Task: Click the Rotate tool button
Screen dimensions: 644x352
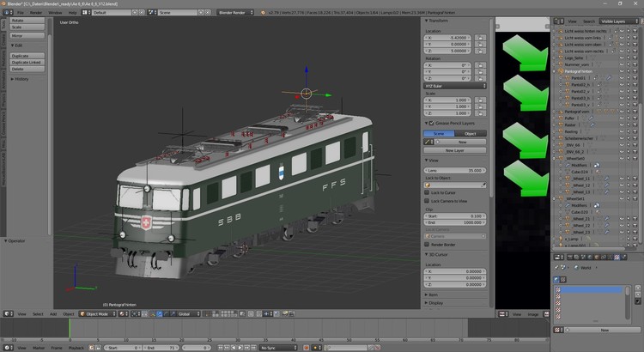Action: [26, 21]
